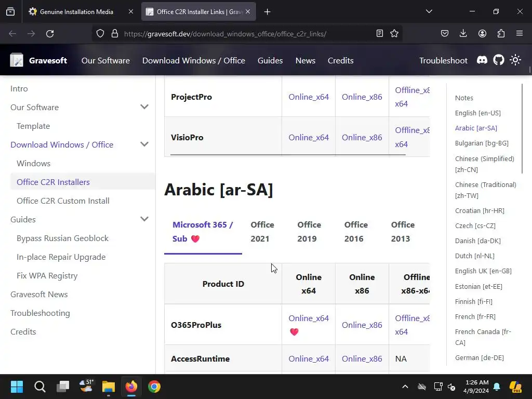Open Guides in top navigation bar

270,60
